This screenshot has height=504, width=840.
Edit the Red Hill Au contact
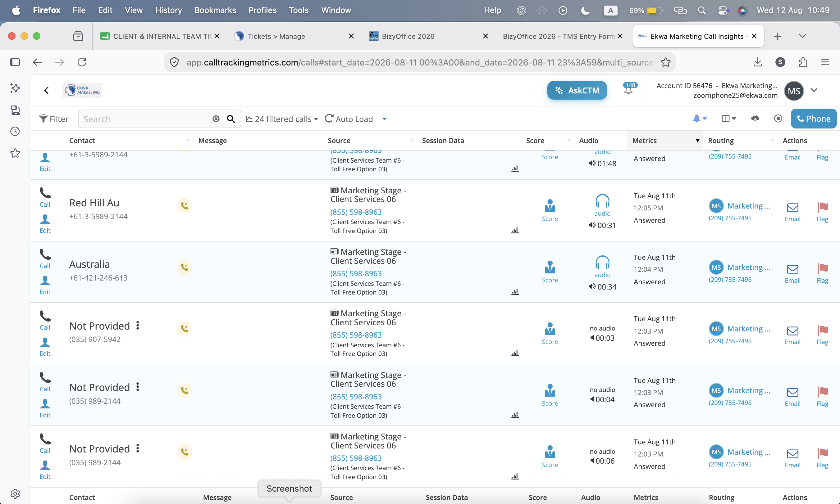click(45, 224)
